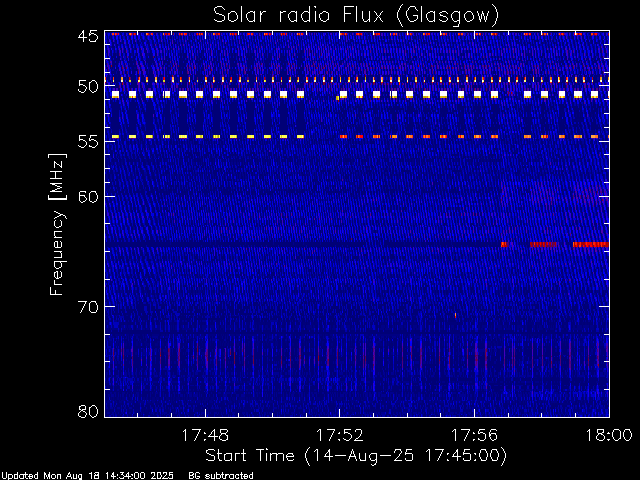Image resolution: width=640 pixels, height=480 pixels.
Task: Click the '50' frequency axis label
Action: pyautogui.click(x=88, y=87)
